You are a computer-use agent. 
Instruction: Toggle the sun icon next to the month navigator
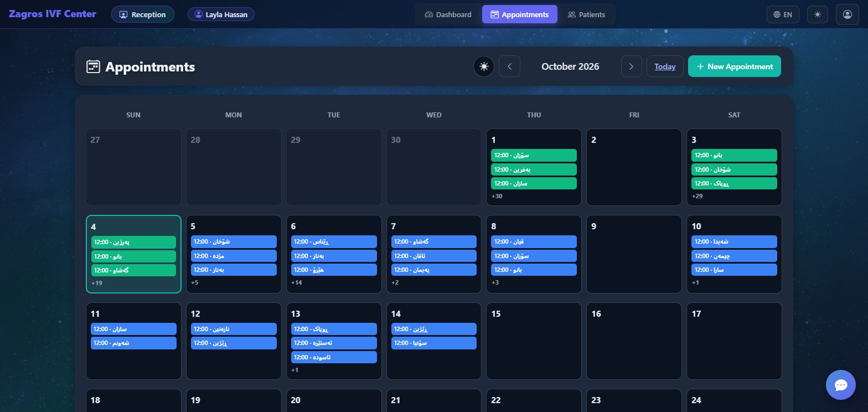(x=484, y=66)
